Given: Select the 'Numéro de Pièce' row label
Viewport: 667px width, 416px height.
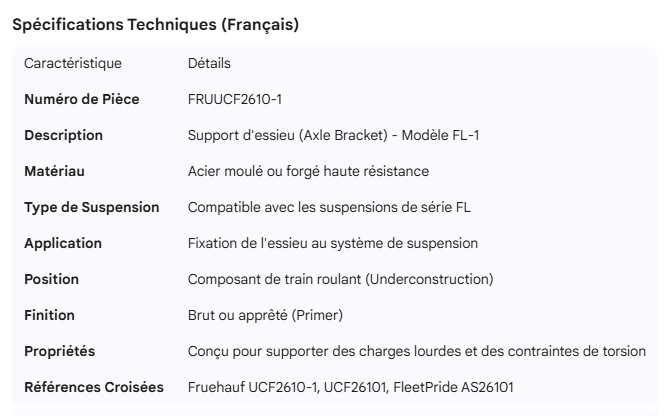Looking at the screenshot, I should [x=81, y=99].
